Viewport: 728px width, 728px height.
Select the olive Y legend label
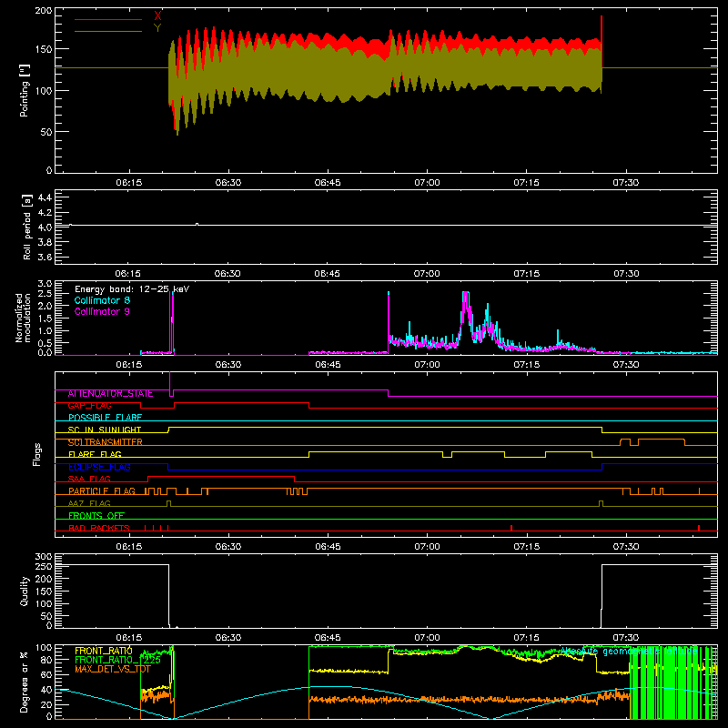click(x=157, y=28)
